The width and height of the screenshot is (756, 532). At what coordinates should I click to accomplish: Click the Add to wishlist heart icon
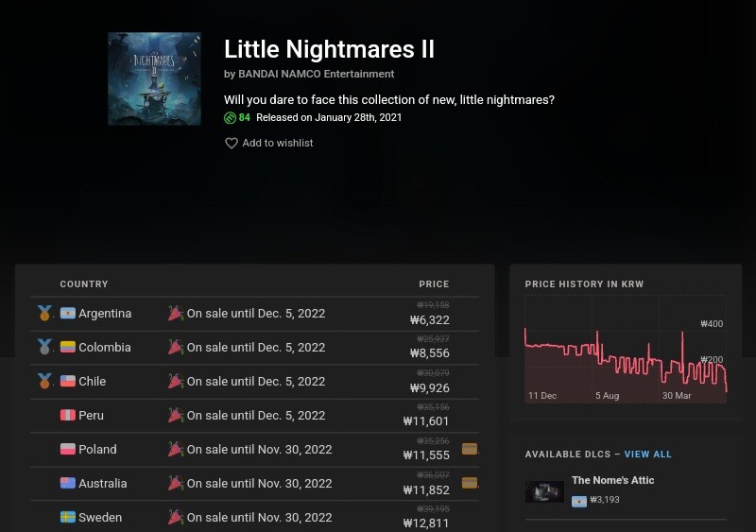(x=231, y=144)
